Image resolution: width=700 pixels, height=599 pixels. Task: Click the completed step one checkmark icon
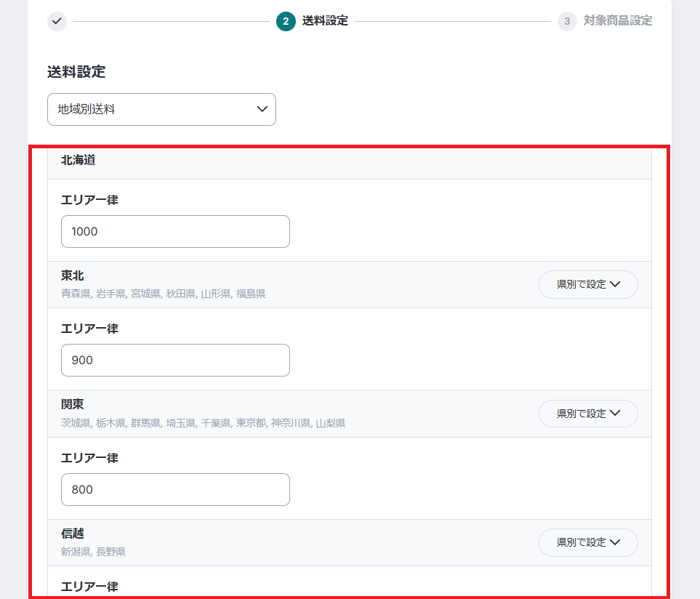[57, 21]
